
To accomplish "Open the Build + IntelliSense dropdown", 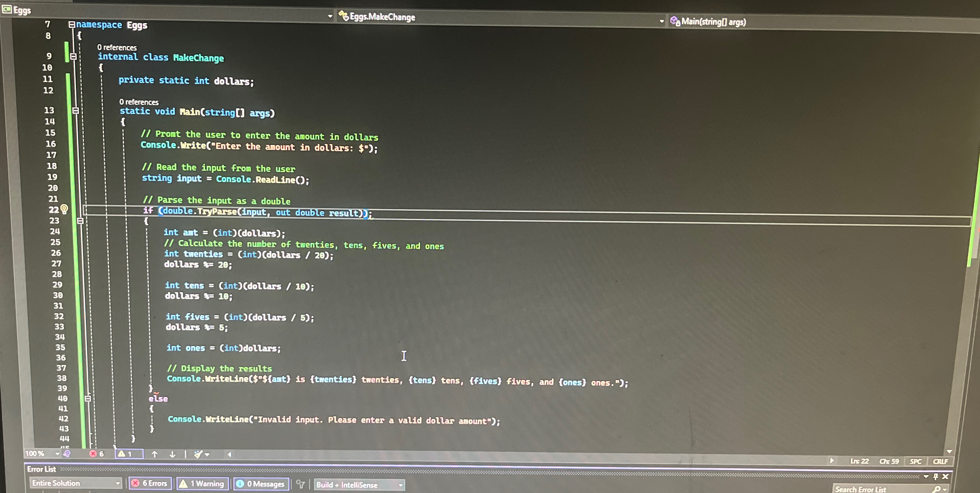I will point(359,484).
